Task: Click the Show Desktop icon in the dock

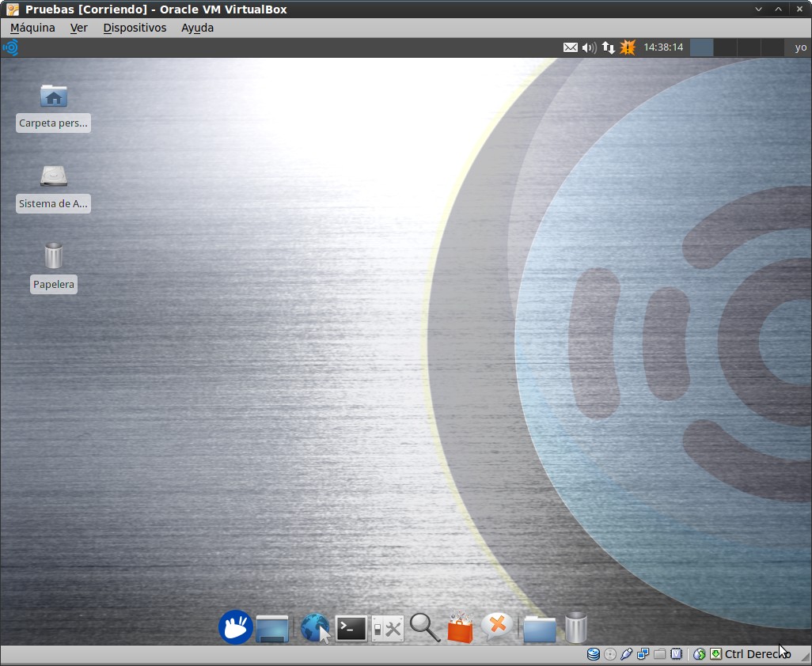Action: 272,628
